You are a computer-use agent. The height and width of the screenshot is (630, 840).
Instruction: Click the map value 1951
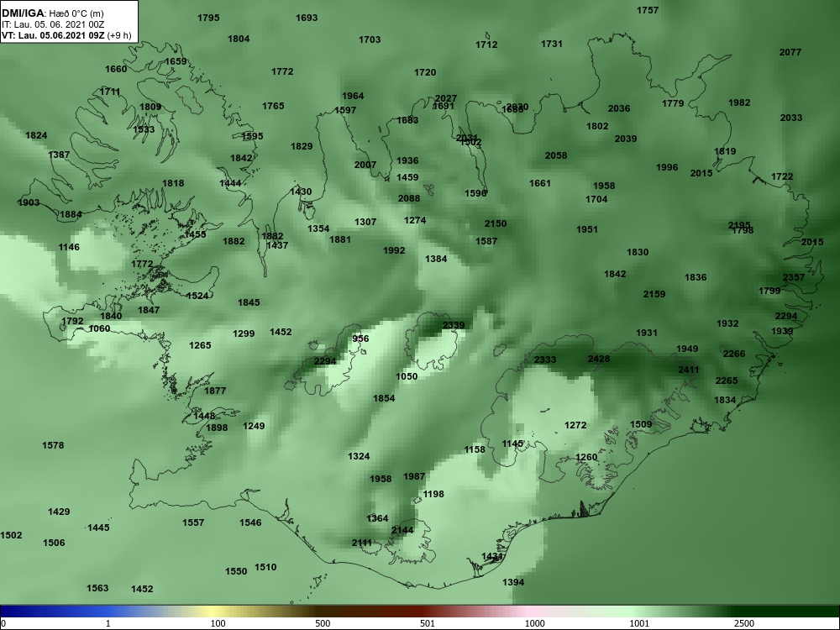(586, 229)
